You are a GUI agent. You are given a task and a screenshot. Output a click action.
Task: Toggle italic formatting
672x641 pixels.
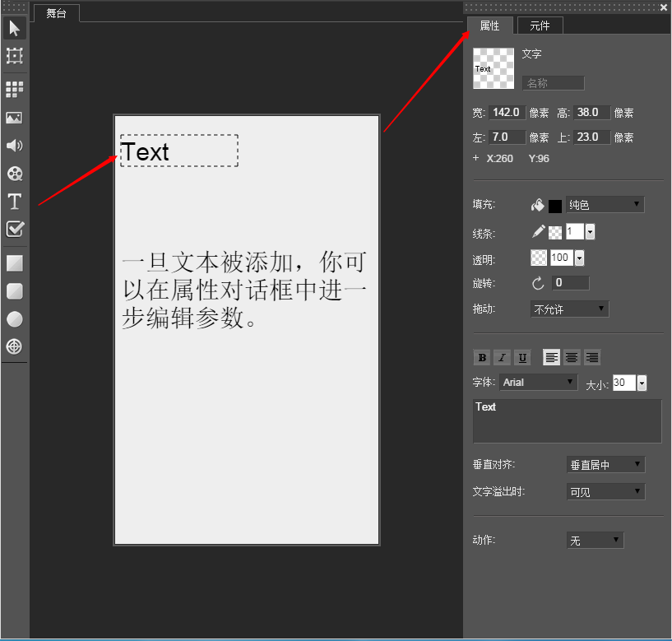tap(502, 357)
